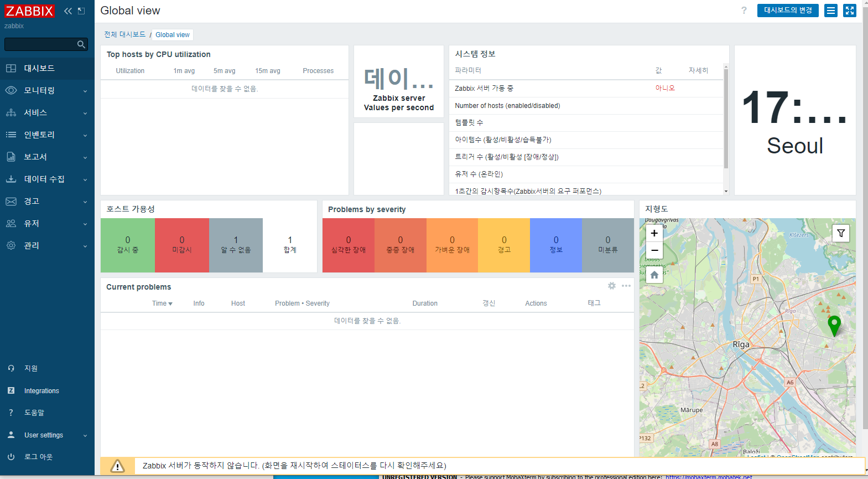Open 데이터 수집 menu item
The image size is (868, 479).
tap(47, 179)
